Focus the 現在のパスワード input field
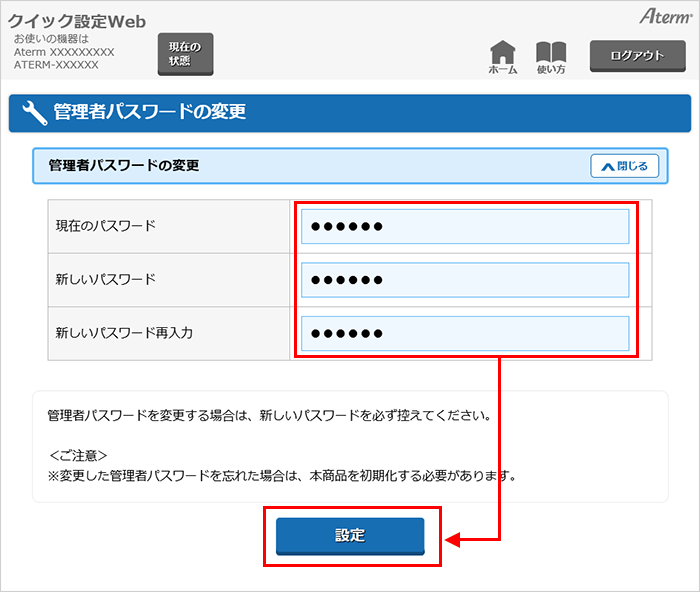 (465, 227)
